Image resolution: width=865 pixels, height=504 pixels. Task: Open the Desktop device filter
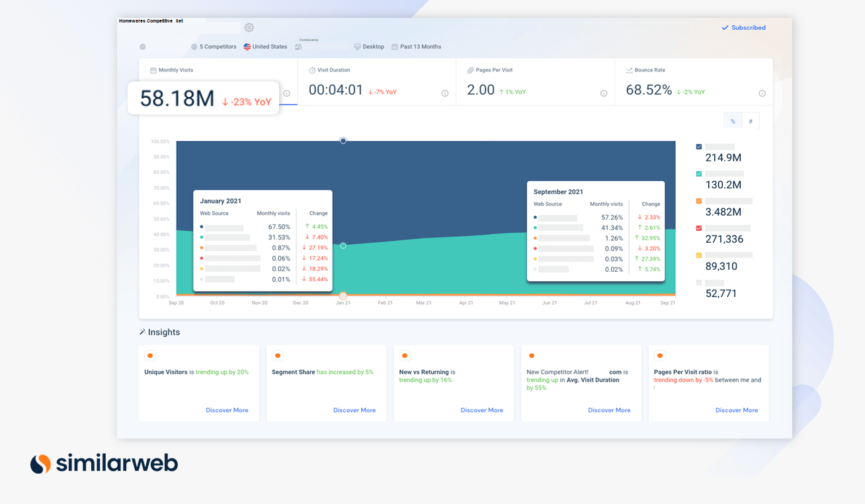(369, 47)
